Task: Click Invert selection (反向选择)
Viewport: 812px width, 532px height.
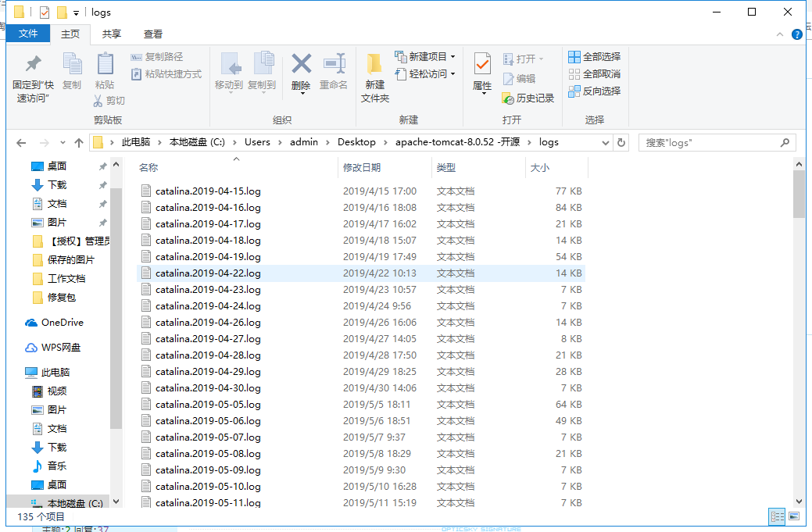Action: click(x=595, y=91)
